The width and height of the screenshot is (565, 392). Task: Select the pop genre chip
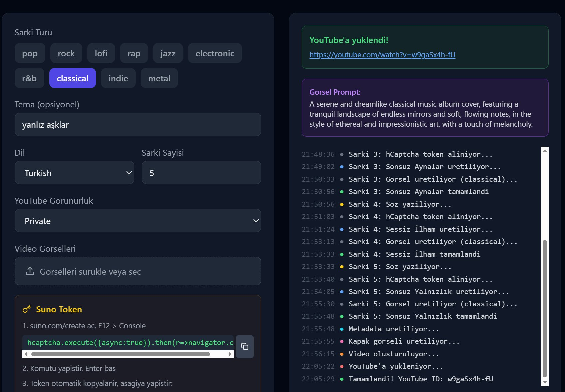(x=30, y=53)
